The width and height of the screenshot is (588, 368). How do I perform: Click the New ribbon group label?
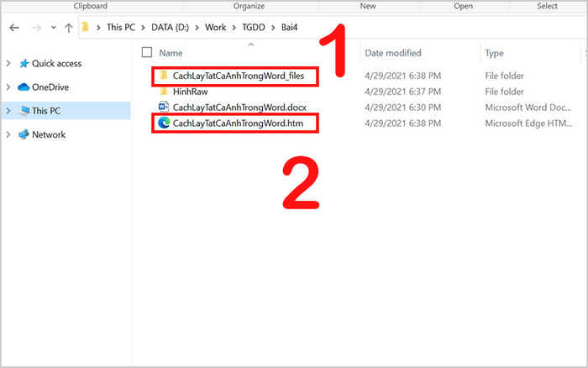click(368, 6)
